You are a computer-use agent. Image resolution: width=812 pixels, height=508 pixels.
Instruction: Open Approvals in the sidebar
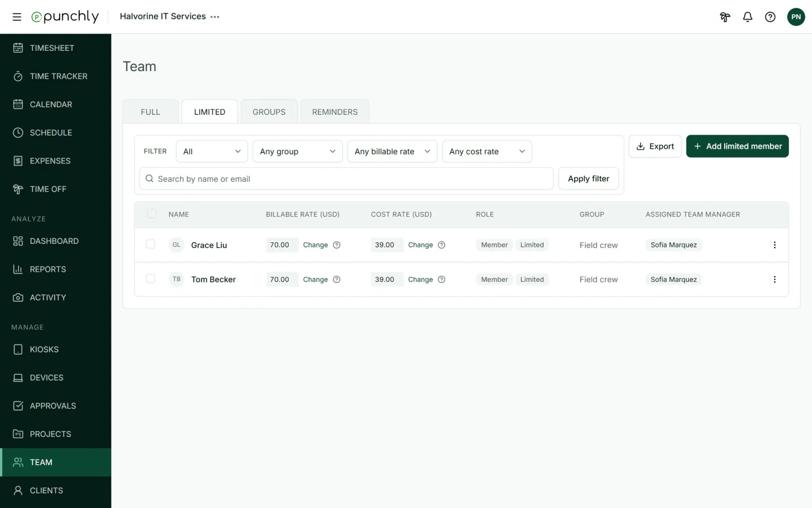tap(56, 406)
